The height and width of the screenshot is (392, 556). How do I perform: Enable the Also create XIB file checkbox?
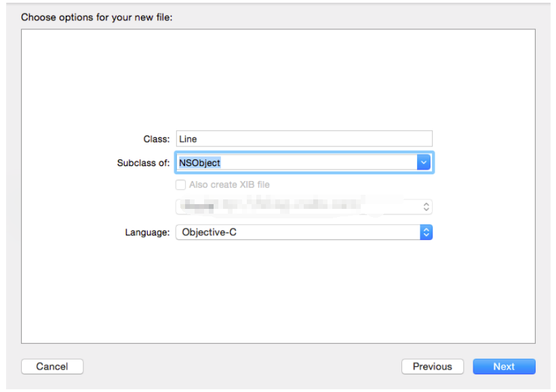180,184
